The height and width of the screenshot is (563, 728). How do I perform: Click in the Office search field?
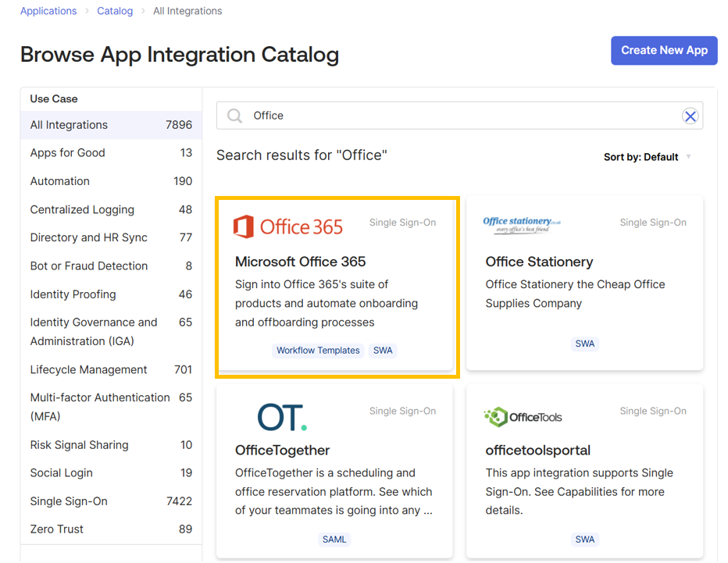[459, 116]
